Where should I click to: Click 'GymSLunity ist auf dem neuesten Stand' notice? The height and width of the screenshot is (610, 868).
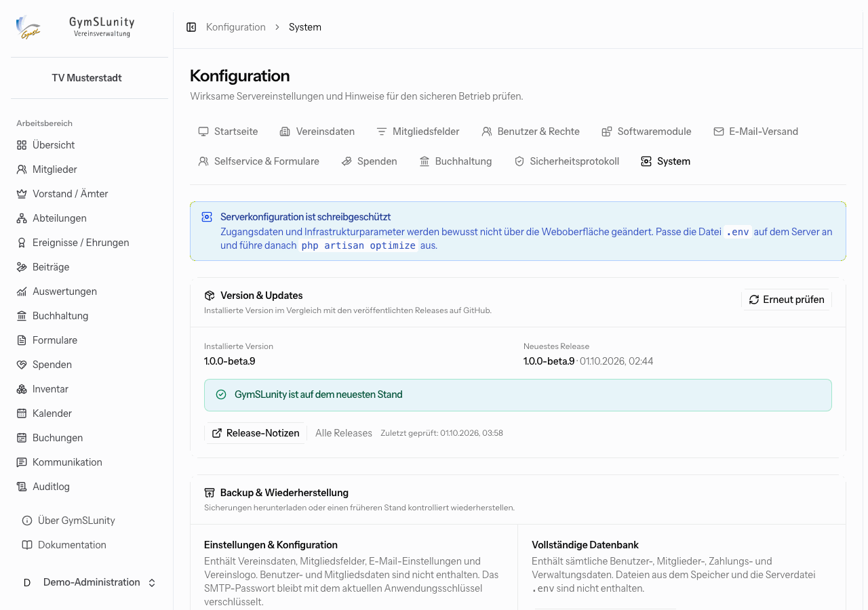[x=518, y=394]
